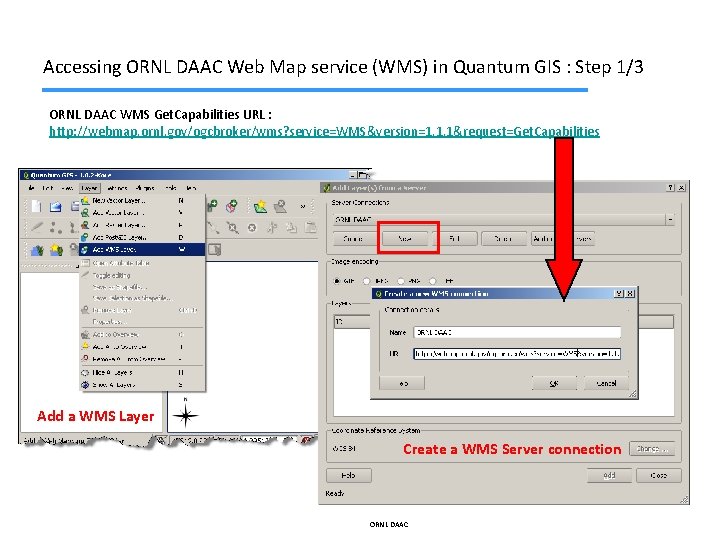The width and height of the screenshot is (720, 540).
Task: Open the ORNL DAAC GetCapabilities URL link
Action: pyautogui.click(x=324, y=132)
